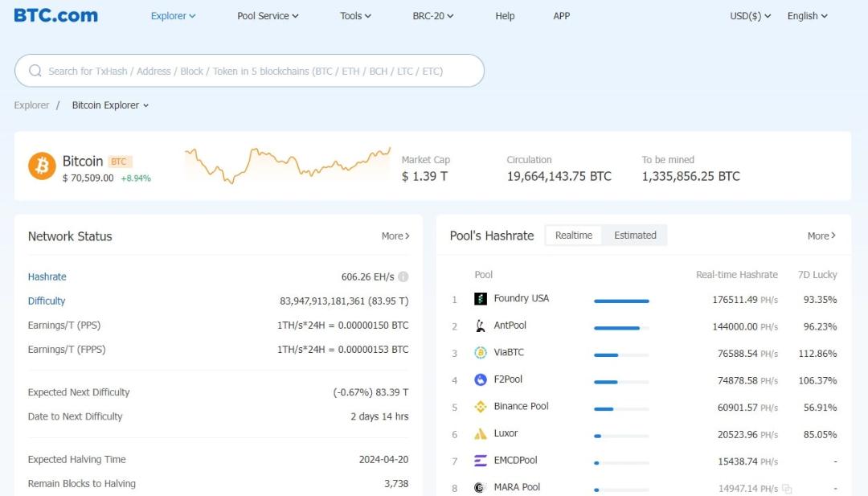Click More in Pool's Hashrate panel

pyautogui.click(x=821, y=236)
